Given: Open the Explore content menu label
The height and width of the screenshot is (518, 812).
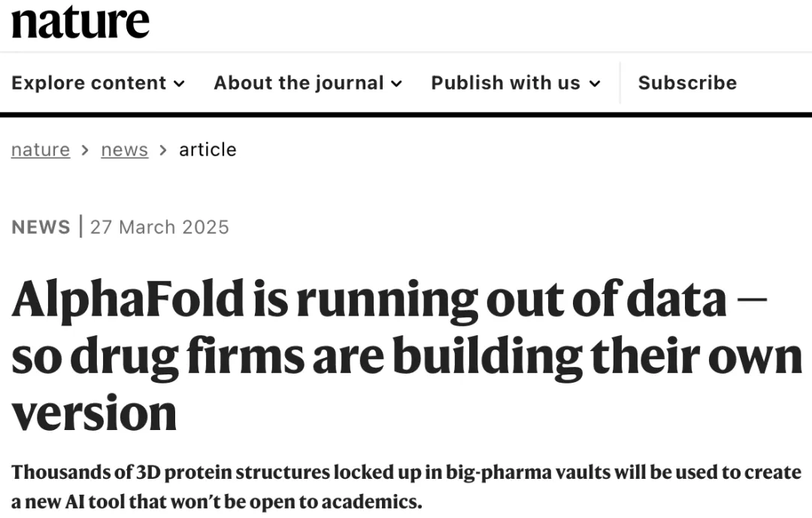Looking at the screenshot, I should click(89, 83).
